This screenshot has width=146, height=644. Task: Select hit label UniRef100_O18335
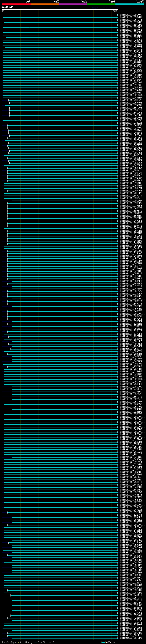coord(131,583)
